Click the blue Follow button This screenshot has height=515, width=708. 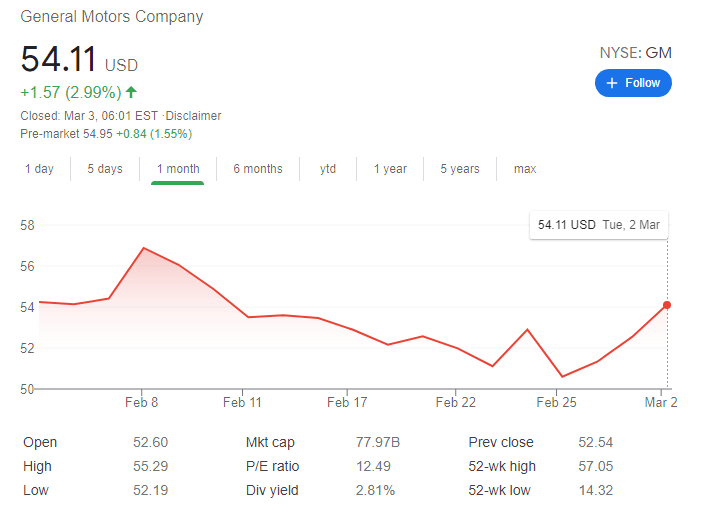coord(633,83)
